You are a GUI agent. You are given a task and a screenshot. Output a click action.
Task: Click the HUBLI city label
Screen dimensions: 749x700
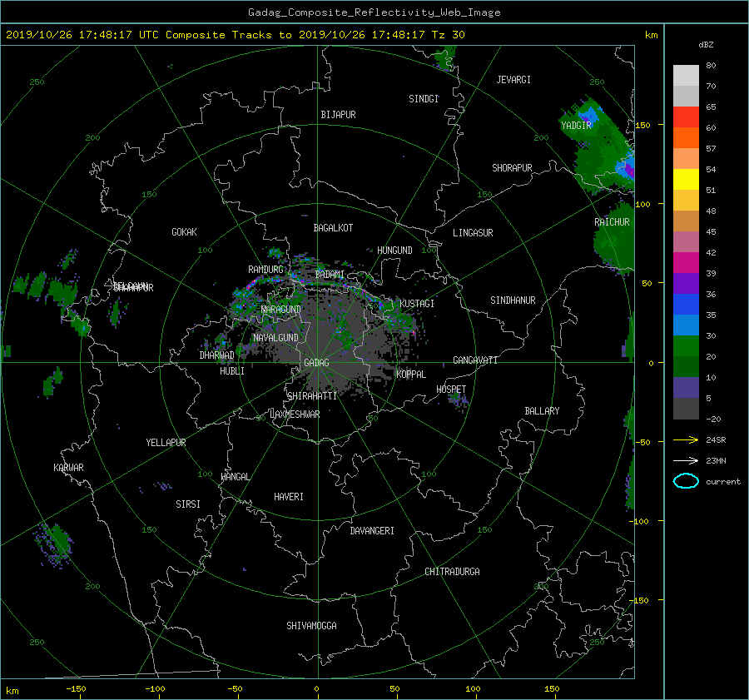(x=232, y=370)
